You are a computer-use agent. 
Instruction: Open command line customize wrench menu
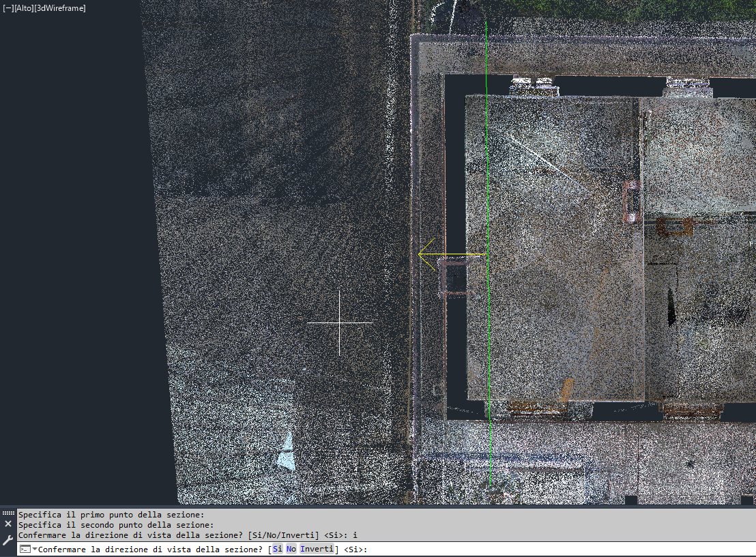pyautogui.click(x=8, y=540)
